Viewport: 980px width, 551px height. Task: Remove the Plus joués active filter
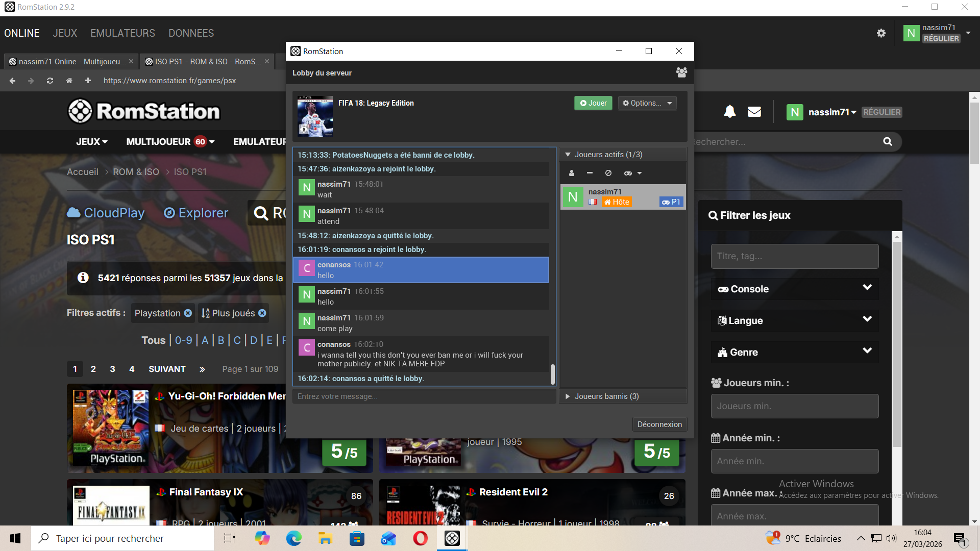(x=262, y=313)
